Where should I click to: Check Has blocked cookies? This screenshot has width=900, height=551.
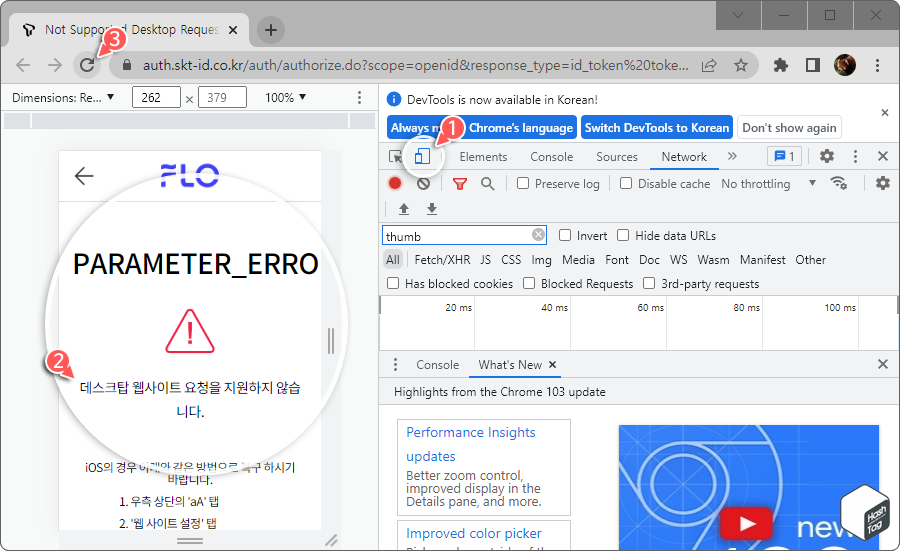[x=393, y=283]
